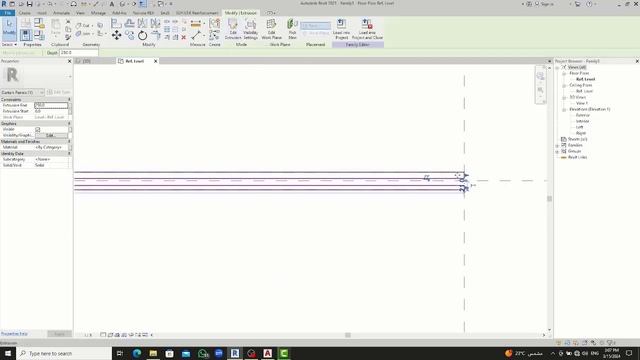The image size is (640, 360).
Task: Open Visibility Settings in ribbon
Action: [251, 29]
